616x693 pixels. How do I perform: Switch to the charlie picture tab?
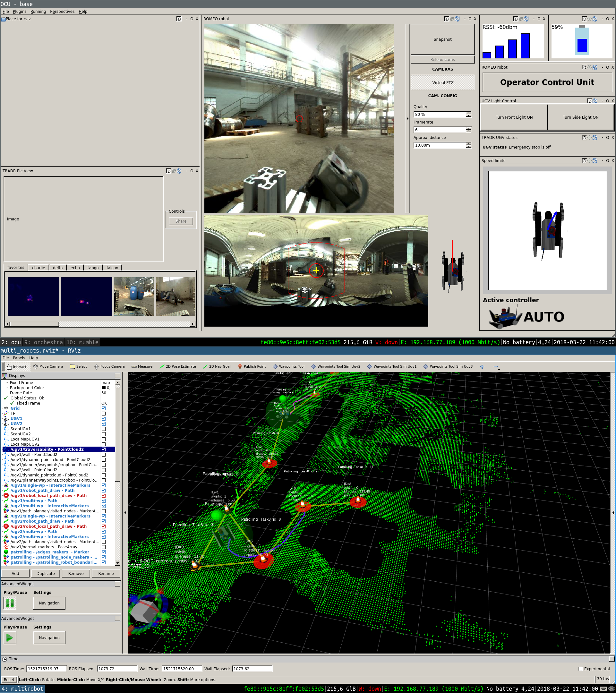pyautogui.click(x=38, y=268)
